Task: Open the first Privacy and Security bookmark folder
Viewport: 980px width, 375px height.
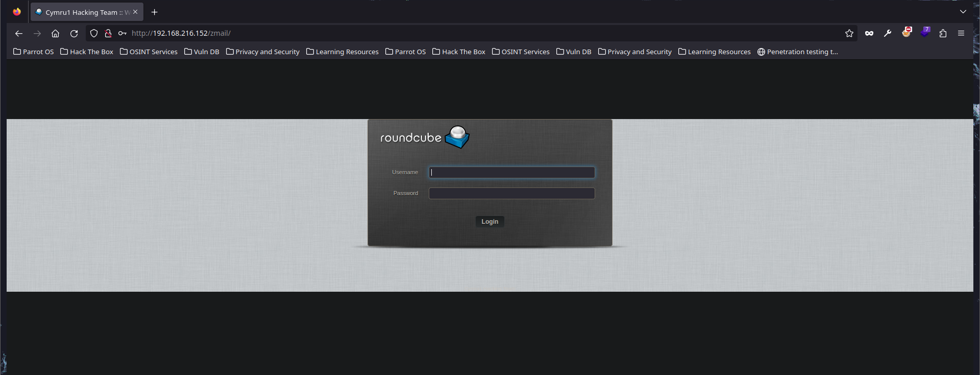Action: 263,52
